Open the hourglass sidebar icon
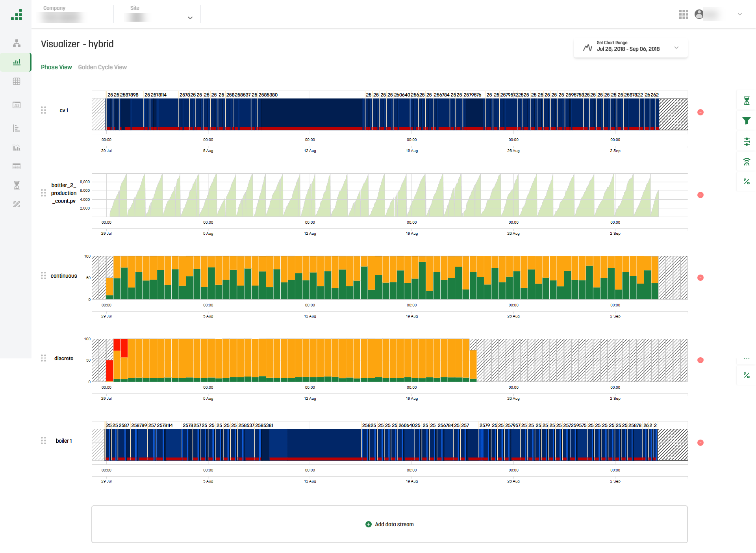The width and height of the screenshot is (756, 553). [17, 185]
